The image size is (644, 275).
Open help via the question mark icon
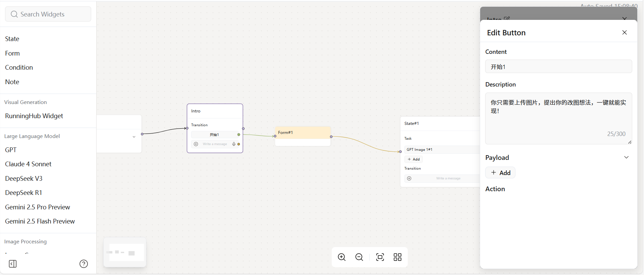click(83, 264)
